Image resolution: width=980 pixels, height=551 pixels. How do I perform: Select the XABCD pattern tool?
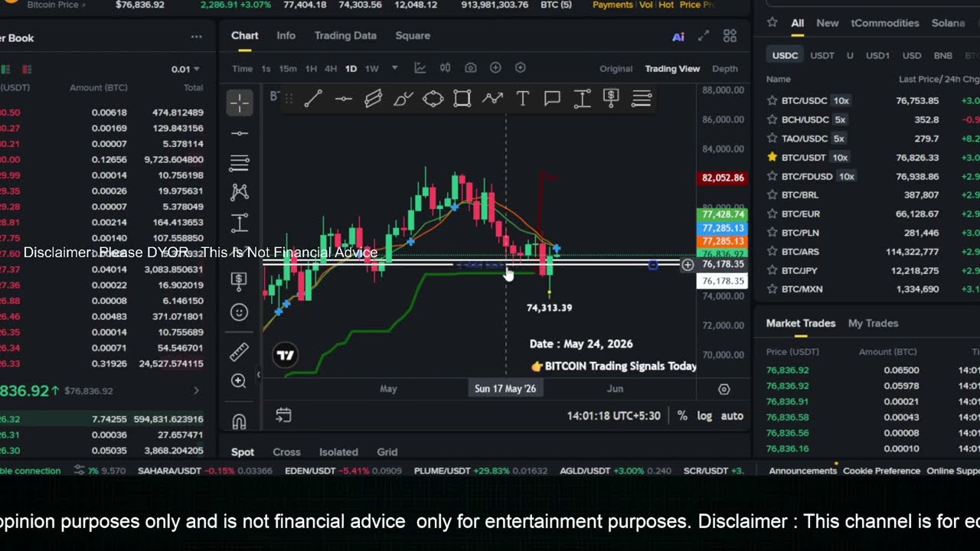point(240,192)
